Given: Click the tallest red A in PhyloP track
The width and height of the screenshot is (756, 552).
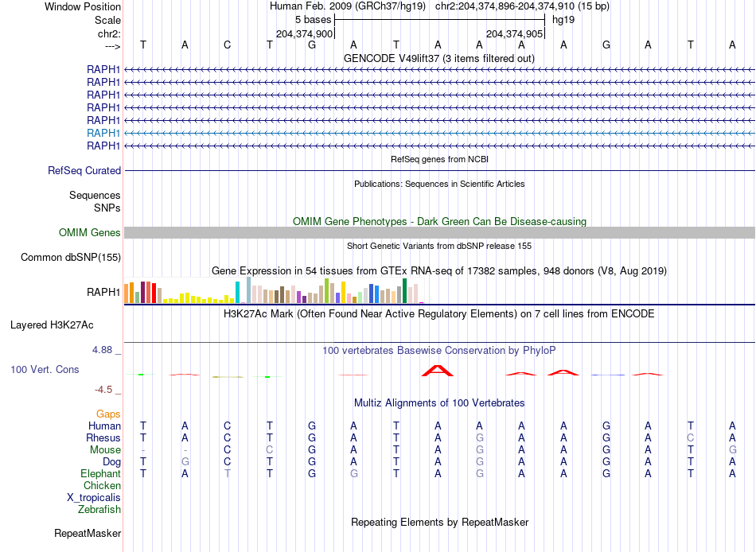Looking at the screenshot, I should (x=438, y=371).
